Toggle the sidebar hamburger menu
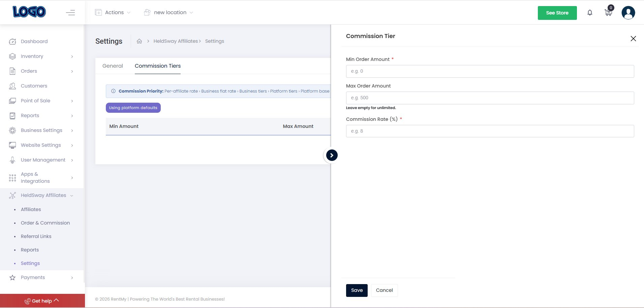Viewport: 644px width, 308px height. 70,12
